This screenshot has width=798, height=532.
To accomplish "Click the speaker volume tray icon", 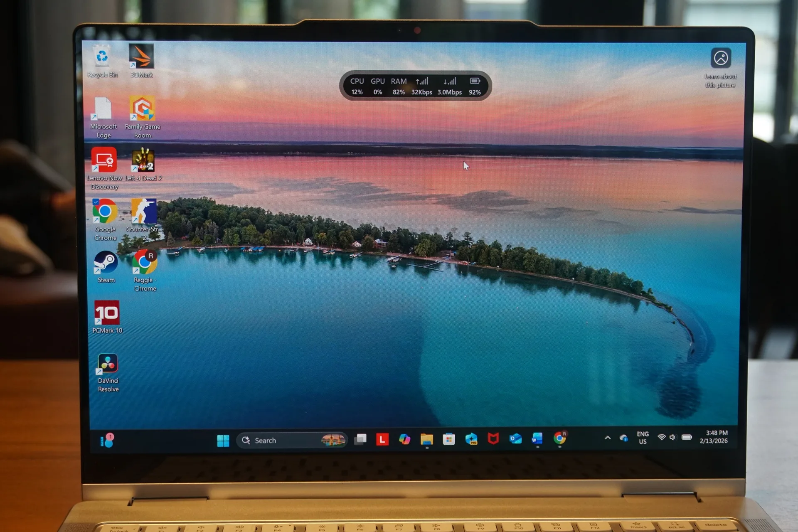I will [x=672, y=437].
